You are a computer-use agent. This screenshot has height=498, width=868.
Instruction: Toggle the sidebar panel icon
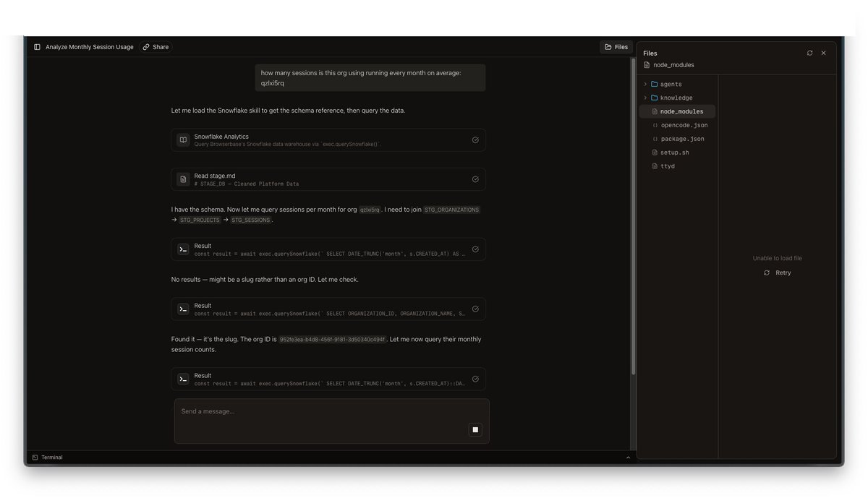[x=37, y=47]
